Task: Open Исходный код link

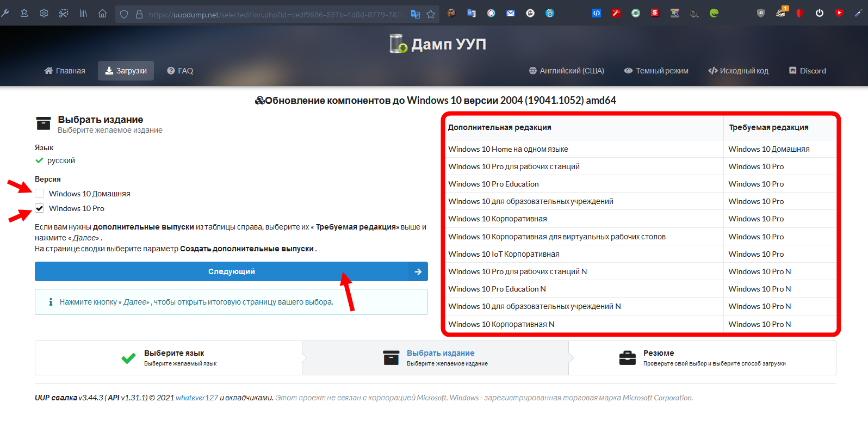Action: (739, 71)
